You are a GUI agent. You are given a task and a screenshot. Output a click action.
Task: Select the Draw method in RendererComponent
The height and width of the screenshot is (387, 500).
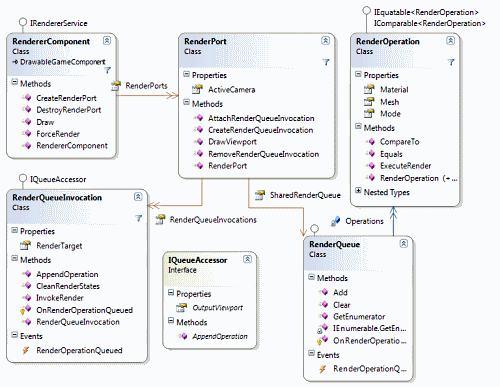click(x=45, y=122)
